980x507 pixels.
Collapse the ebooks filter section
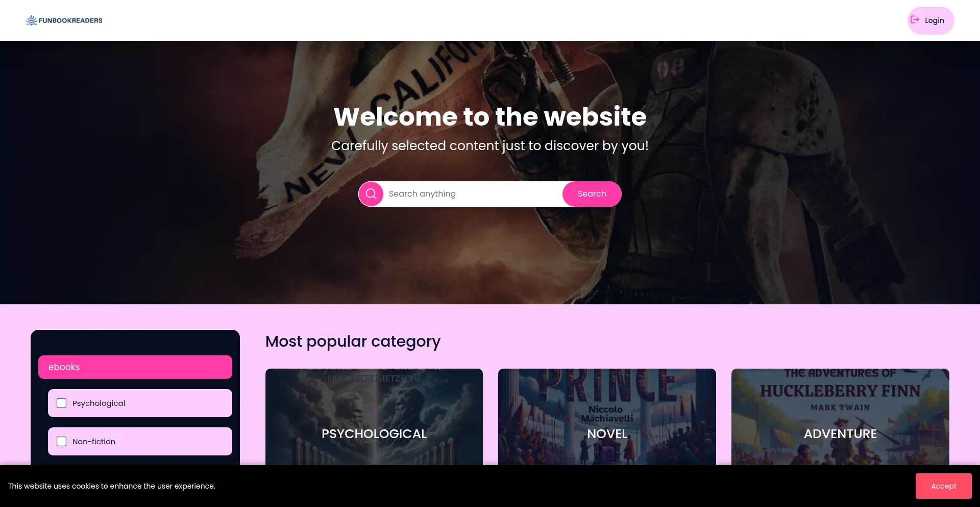(135, 367)
